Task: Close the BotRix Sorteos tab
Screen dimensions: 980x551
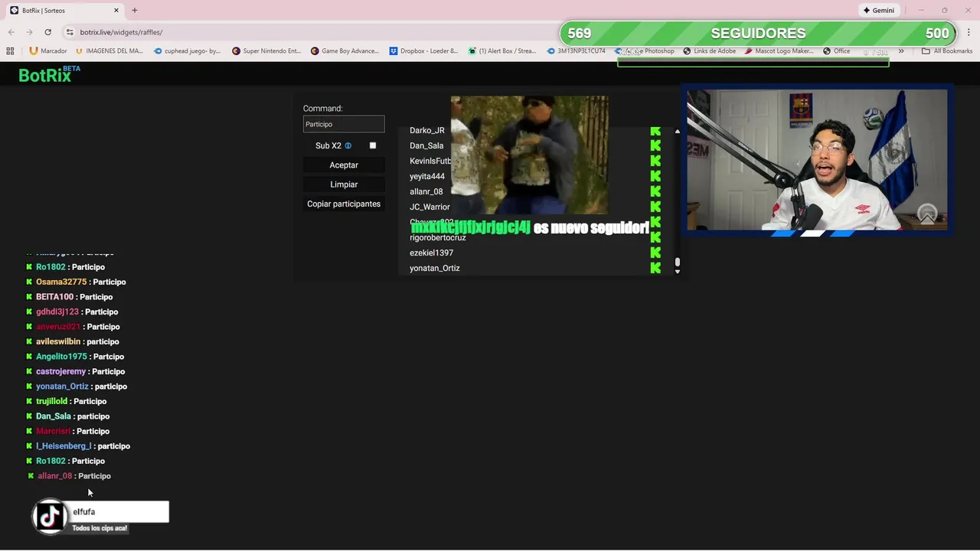Action: (x=116, y=11)
